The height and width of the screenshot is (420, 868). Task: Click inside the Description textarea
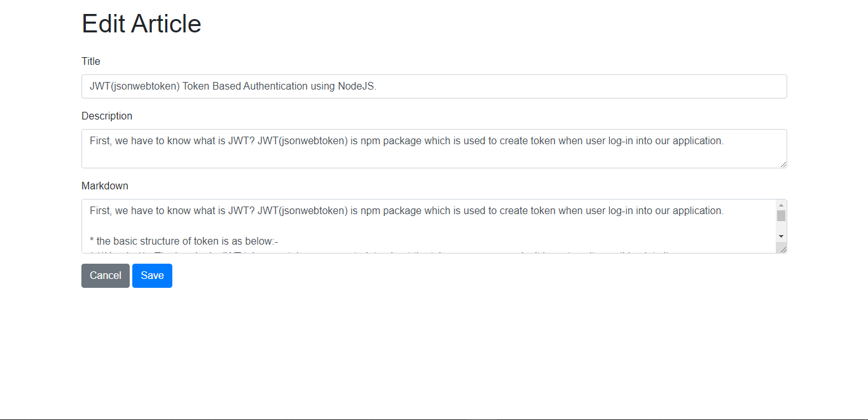click(x=434, y=149)
